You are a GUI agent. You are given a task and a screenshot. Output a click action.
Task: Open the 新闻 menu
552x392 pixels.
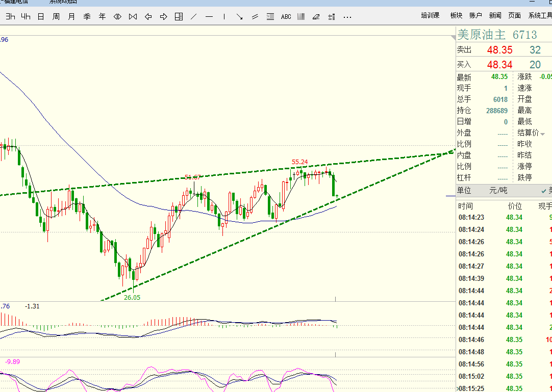point(495,15)
